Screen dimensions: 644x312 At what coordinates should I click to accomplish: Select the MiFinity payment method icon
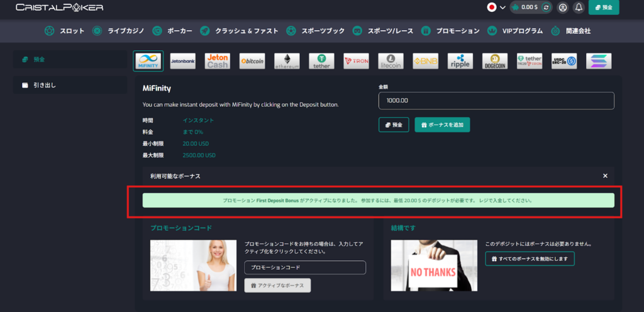(148, 61)
